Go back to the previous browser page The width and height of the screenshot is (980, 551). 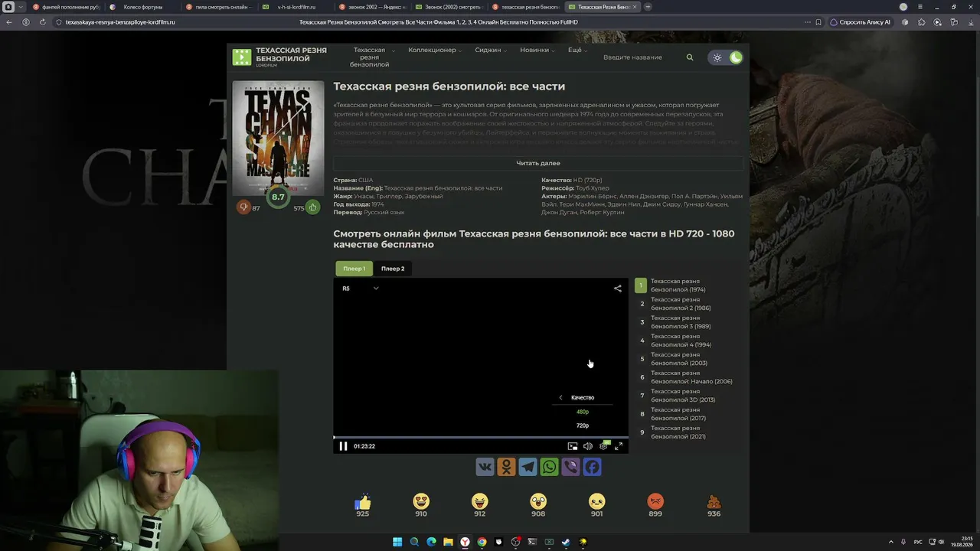coord(9,22)
